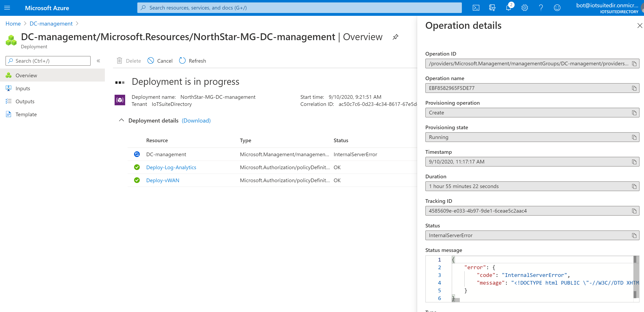The height and width of the screenshot is (312, 644).
Task: Copy the Duration value
Action: pyautogui.click(x=634, y=186)
